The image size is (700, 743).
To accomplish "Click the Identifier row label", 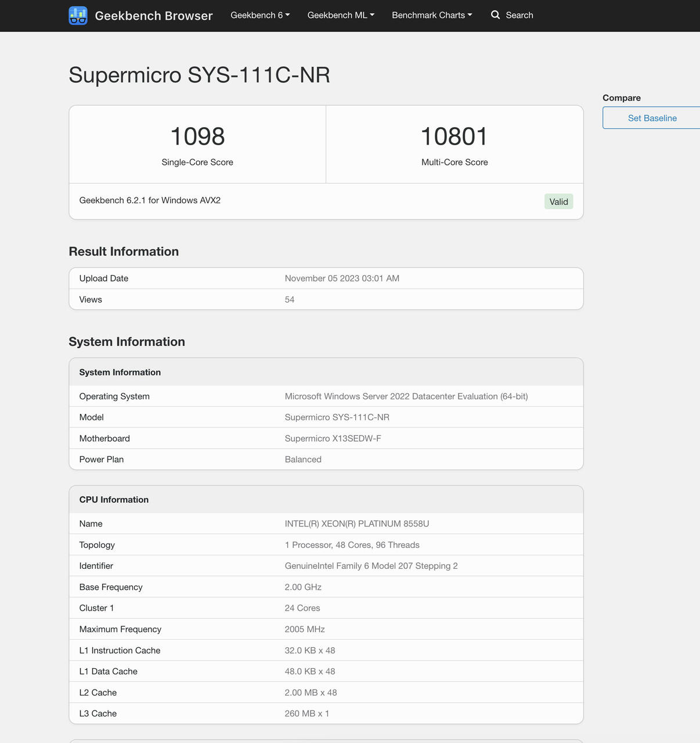I will (x=96, y=566).
